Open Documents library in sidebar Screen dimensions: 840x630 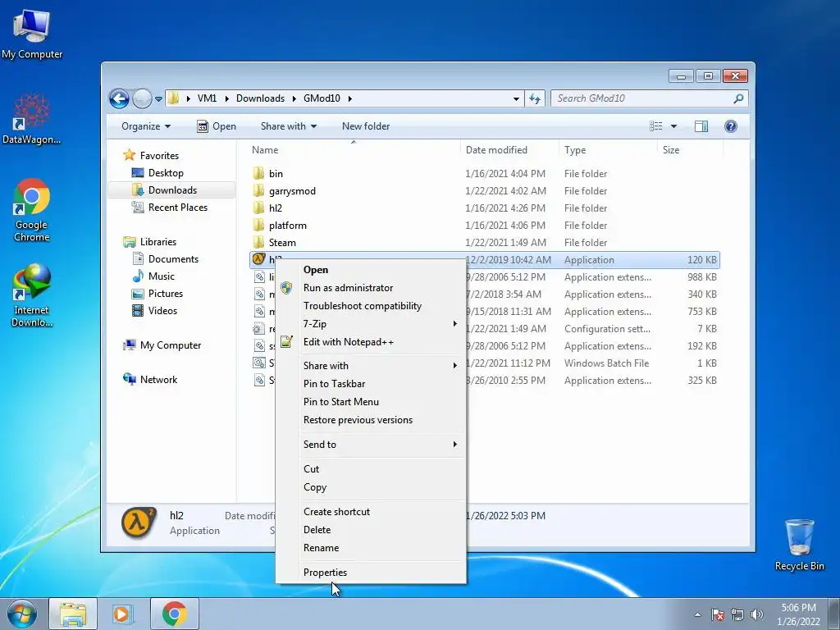pyautogui.click(x=173, y=259)
